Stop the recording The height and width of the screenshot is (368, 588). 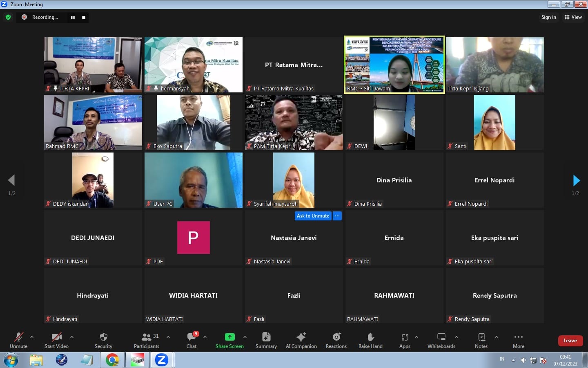84,18
